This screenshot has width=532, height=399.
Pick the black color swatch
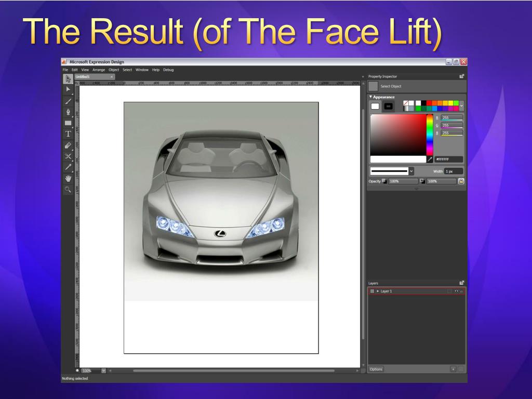coord(424,103)
